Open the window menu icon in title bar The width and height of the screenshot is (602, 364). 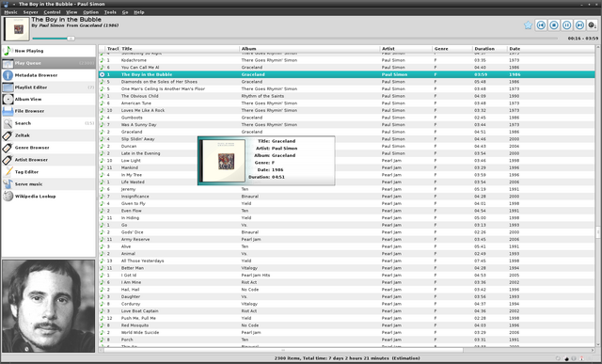pyautogui.click(x=6, y=4)
